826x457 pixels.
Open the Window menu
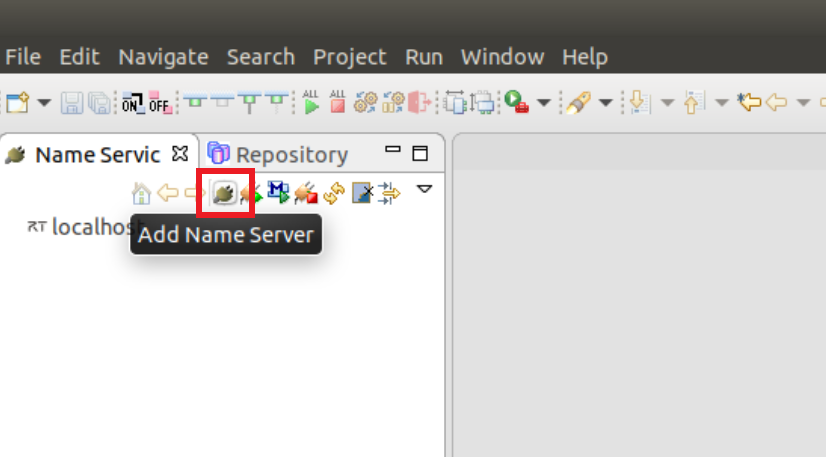tap(502, 57)
